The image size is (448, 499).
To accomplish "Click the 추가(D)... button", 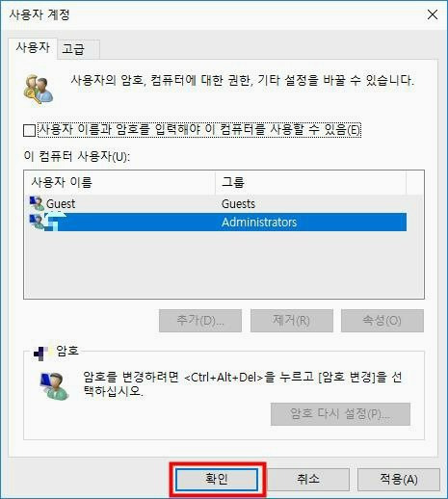I will 200,321.
